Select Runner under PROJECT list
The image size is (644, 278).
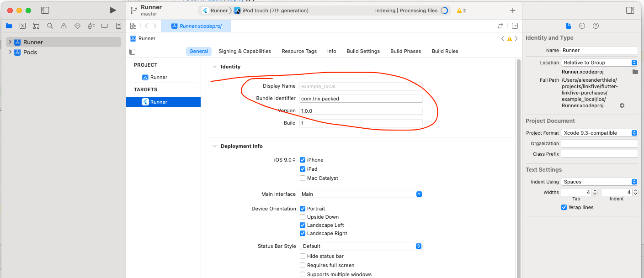tap(155, 77)
